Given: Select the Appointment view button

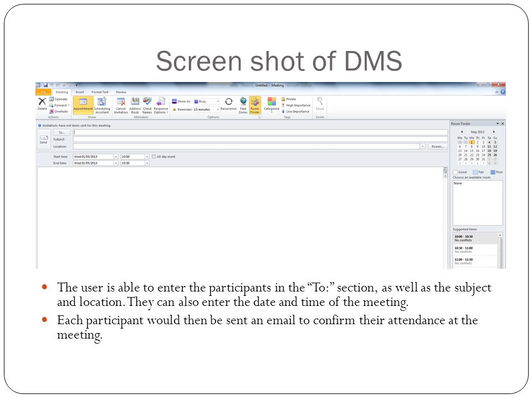Looking at the screenshot, I should click(83, 105).
